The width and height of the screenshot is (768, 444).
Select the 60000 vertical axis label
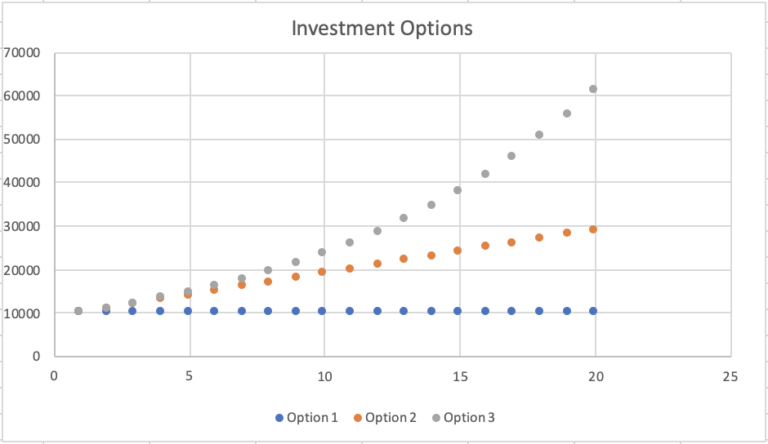21,96
